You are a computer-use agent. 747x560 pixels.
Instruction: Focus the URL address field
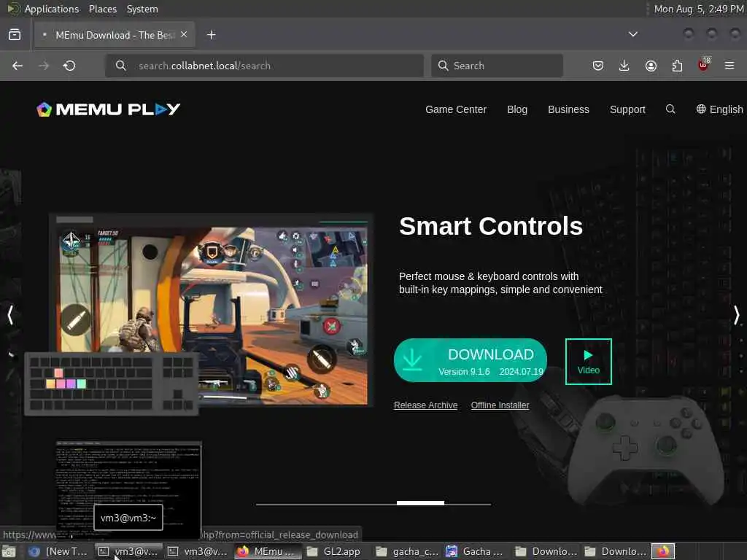coord(264,66)
